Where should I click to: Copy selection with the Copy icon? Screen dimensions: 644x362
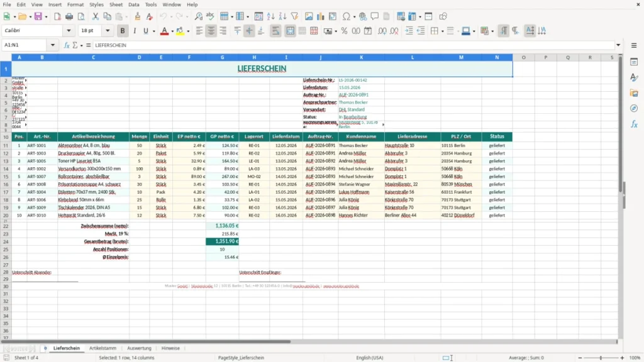[107, 16]
